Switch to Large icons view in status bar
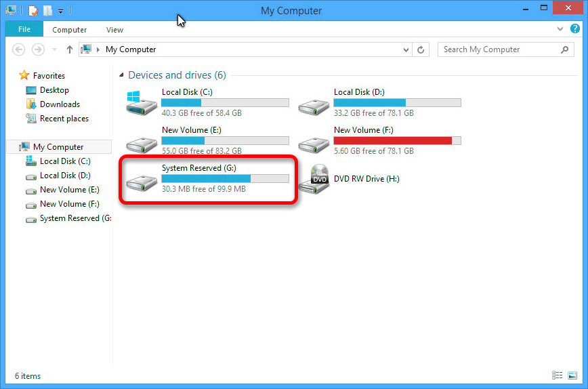Screen dimensions: 588x389 [x=572, y=375]
